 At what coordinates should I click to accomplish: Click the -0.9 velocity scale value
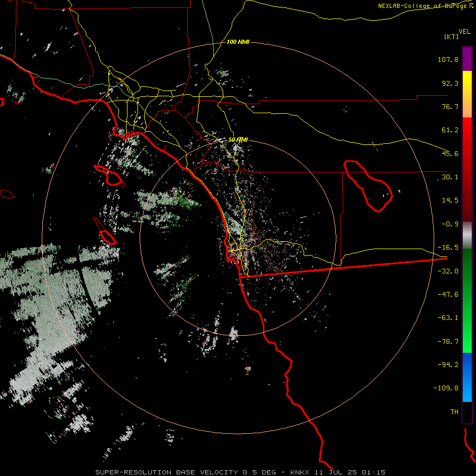point(450,224)
